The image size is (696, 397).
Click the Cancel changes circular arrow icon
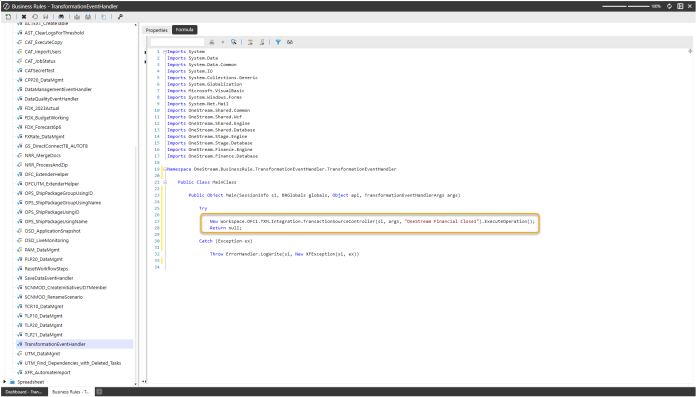click(x=35, y=17)
